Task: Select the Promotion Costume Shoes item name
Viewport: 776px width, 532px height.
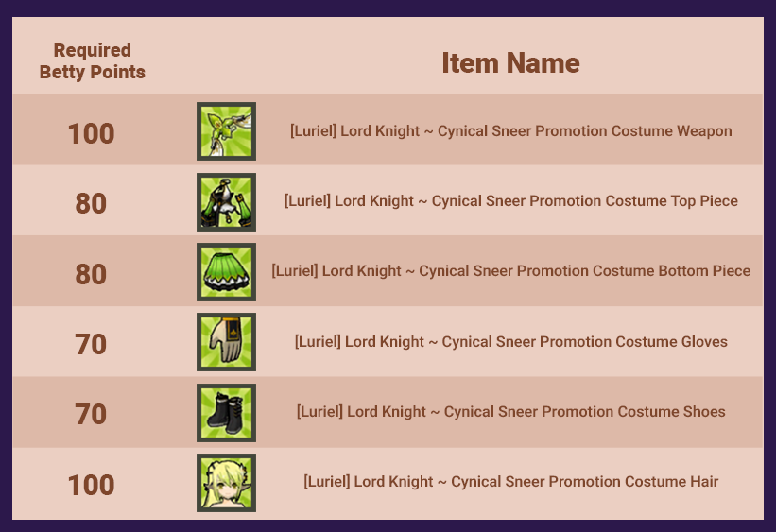Action: (x=510, y=411)
